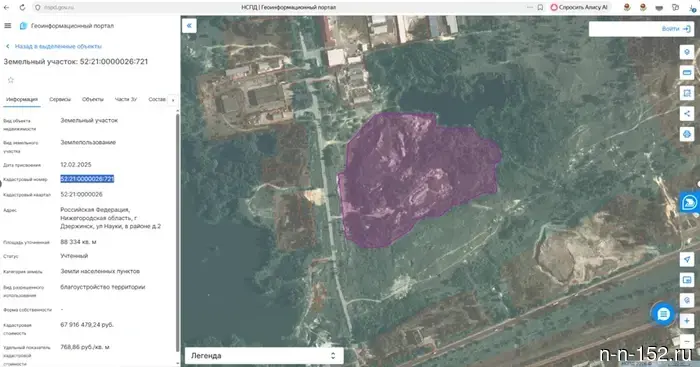Open the Информация tab

pyautogui.click(x=22, y=100)
